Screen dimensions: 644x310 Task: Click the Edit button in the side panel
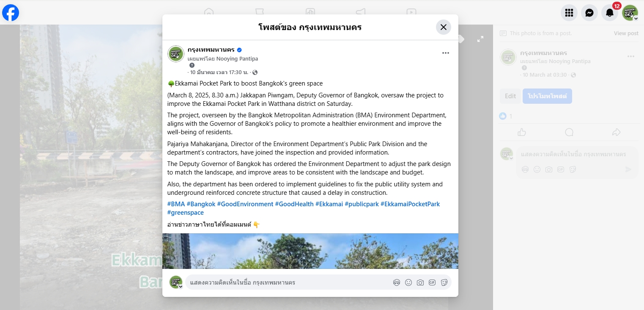point(510,96)
